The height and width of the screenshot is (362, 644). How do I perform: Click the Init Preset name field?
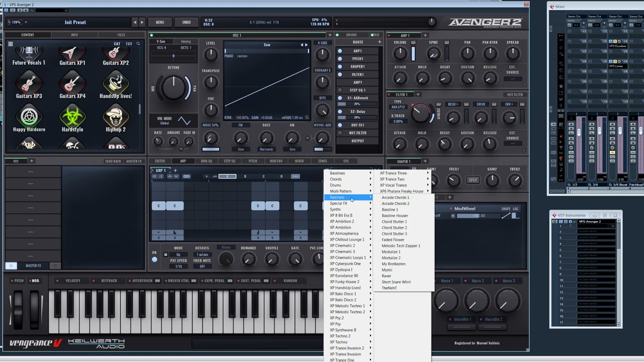click(x=75, y=22)
